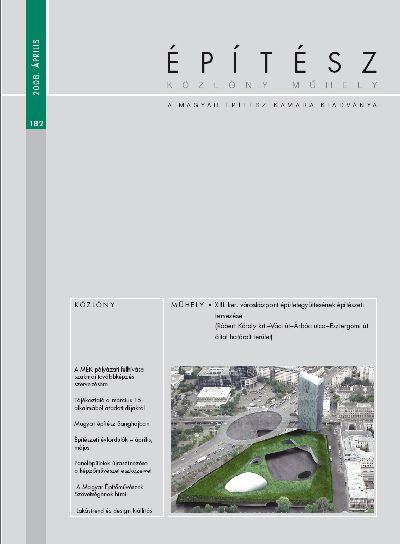Click the MŰHELY section heading
400x544 pixels.
click(x=188, y=305)
